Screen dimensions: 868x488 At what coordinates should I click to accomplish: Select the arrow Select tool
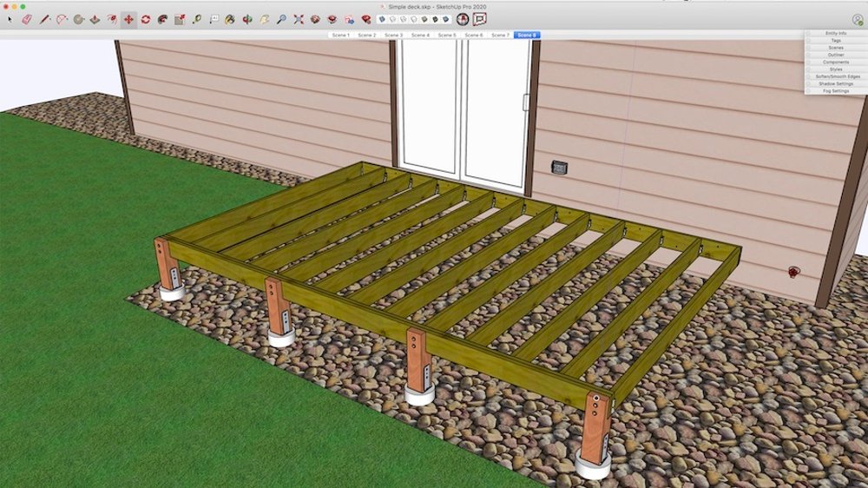click(x=10, y=19)
